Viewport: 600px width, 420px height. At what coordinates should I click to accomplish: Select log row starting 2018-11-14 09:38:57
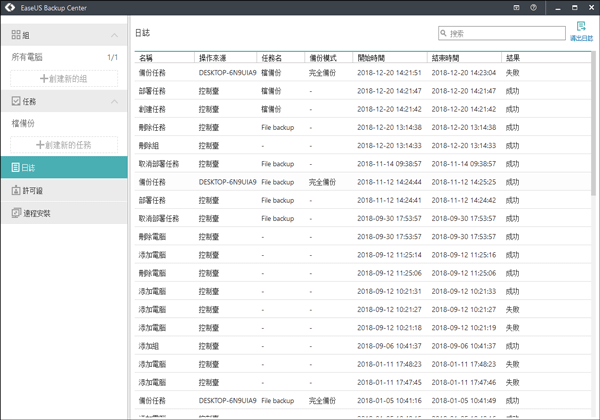(363, 164)
